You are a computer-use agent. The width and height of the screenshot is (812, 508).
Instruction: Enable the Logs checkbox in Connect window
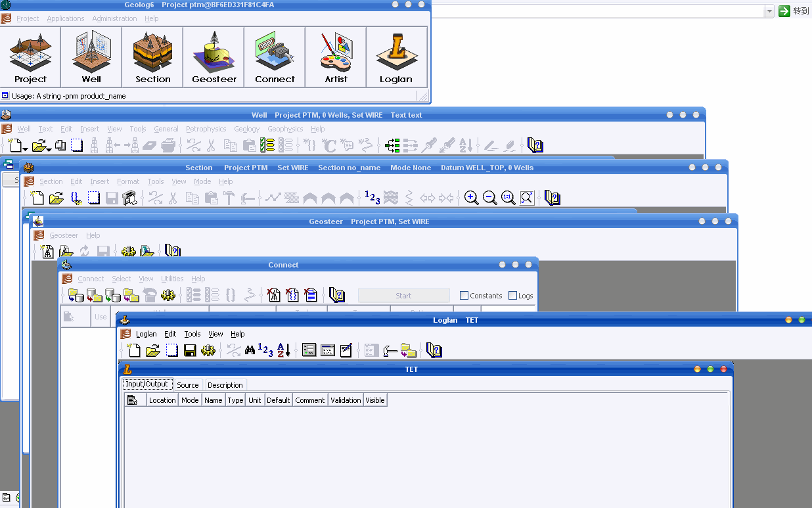click(513, 296)
